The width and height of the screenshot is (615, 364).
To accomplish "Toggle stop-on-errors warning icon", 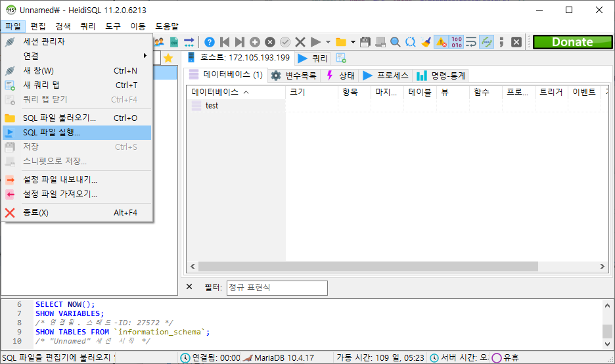I will pyautogui.click(x=442, y=42).
